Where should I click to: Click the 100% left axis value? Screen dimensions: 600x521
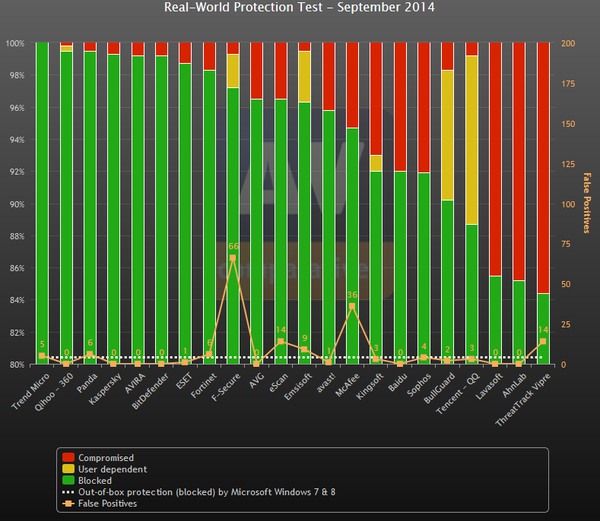coord(15,43)
